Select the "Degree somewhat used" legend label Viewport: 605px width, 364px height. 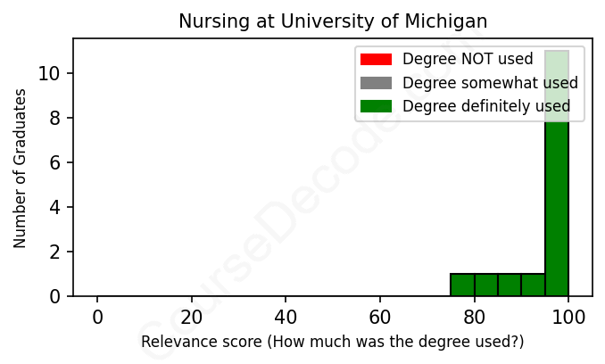490,83
